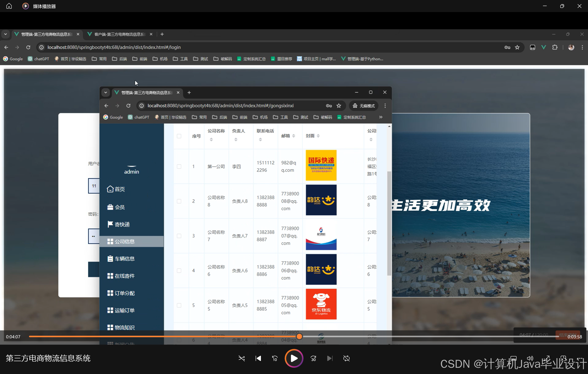The height and width of the screenshot is (374, 588).
Task: Select row 3 checkbox
Action: (x=179, y=236)
